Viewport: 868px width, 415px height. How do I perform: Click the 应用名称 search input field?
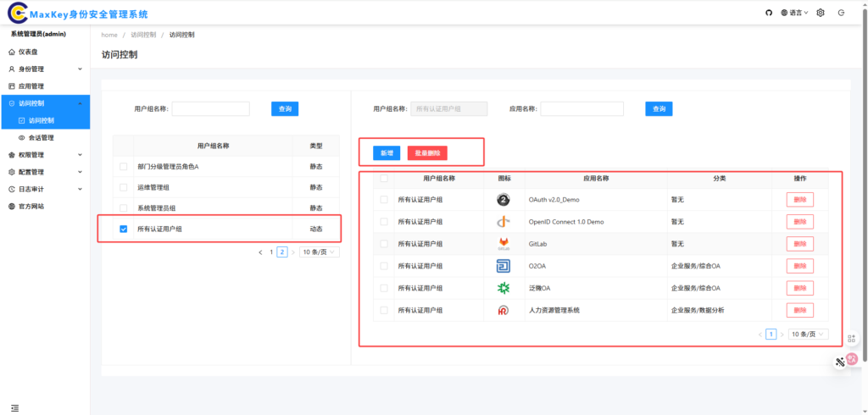[x=581, y=109]
